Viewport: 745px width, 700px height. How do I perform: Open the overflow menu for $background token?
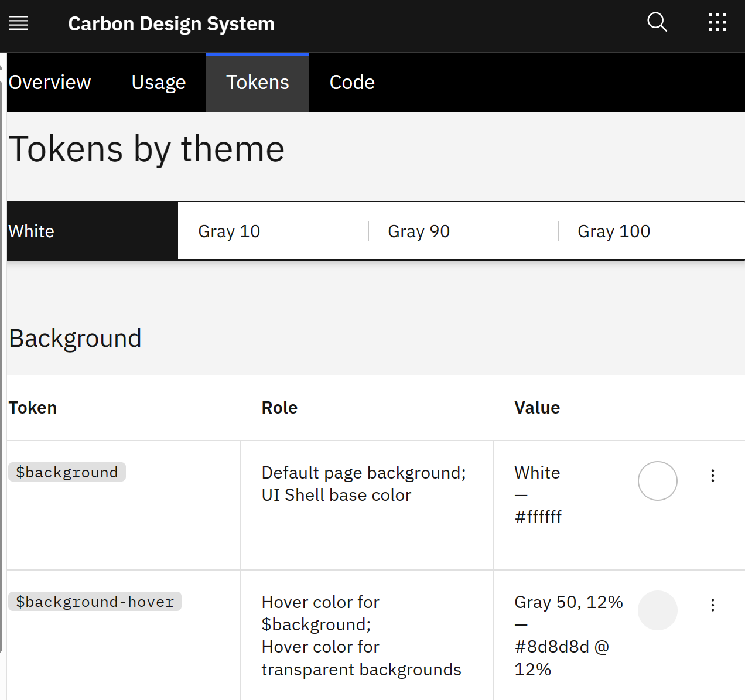tap(712, 476)
